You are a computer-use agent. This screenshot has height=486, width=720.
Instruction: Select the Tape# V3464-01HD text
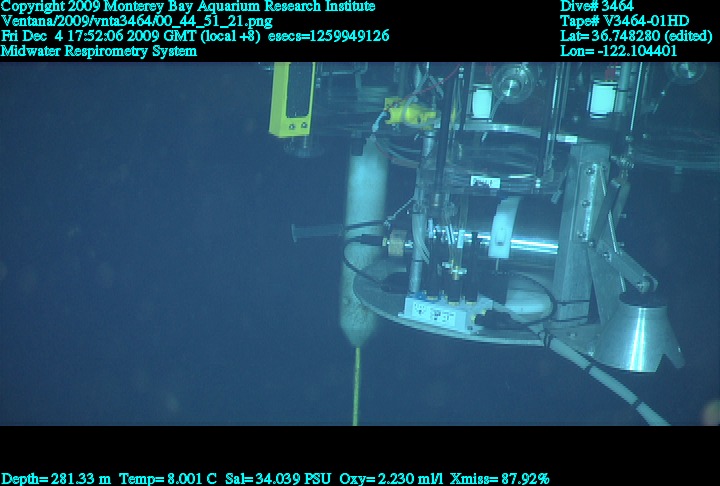[624, 21]
